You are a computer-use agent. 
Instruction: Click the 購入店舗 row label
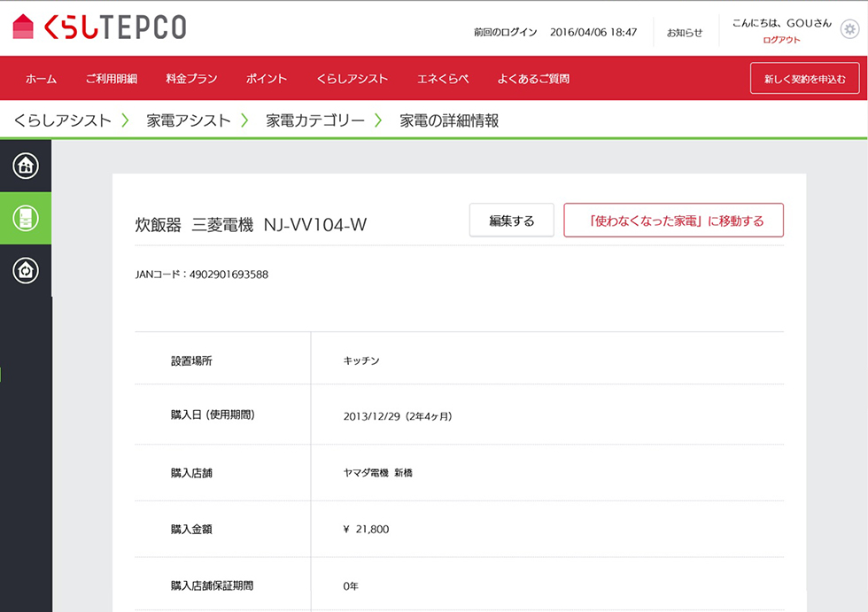pyautogui.click(x=191, y=473)
